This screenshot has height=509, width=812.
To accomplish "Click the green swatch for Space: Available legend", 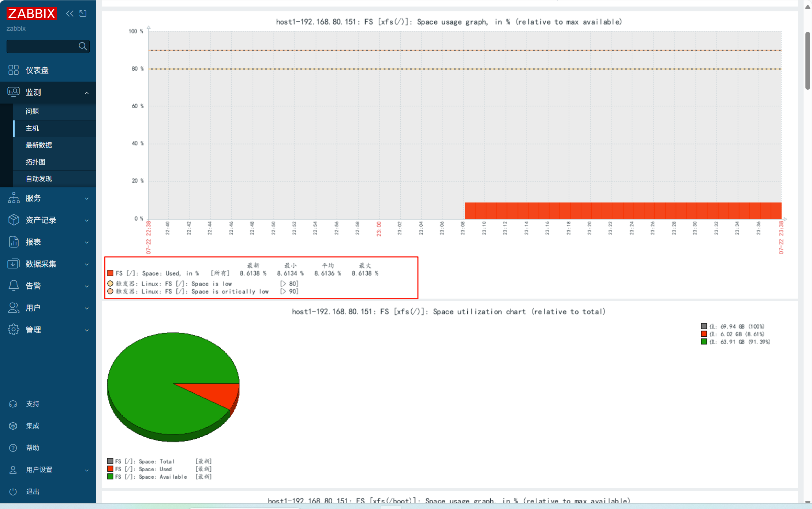I will 110,476.
